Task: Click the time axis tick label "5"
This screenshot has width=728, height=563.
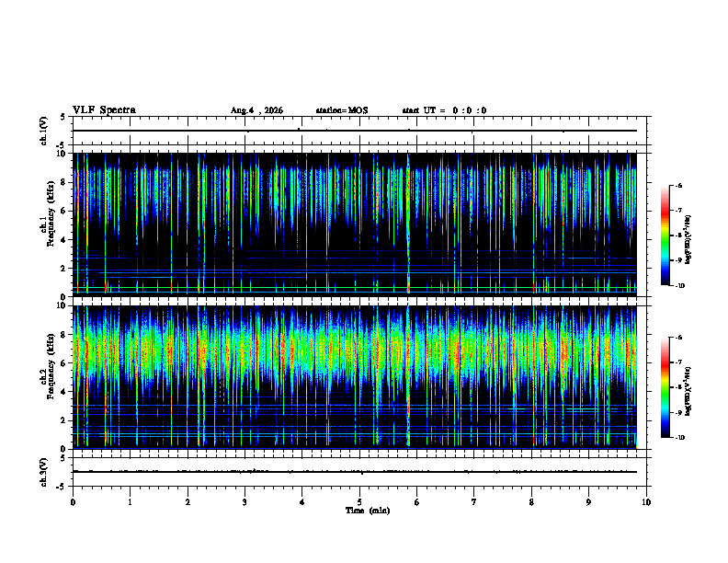Action: [359, 502]
